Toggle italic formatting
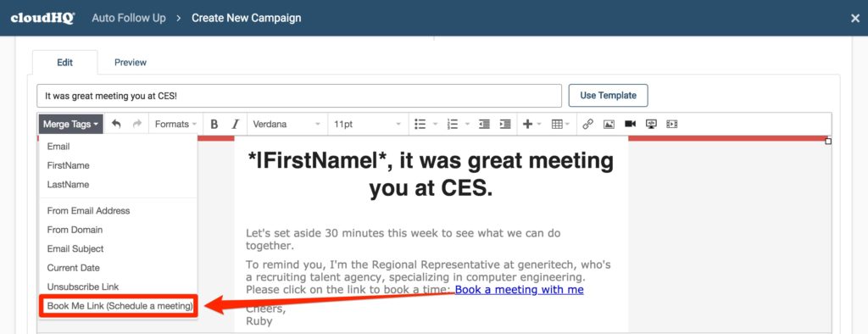868x334 pixels. pyautogui.click(x=236, y=124)
